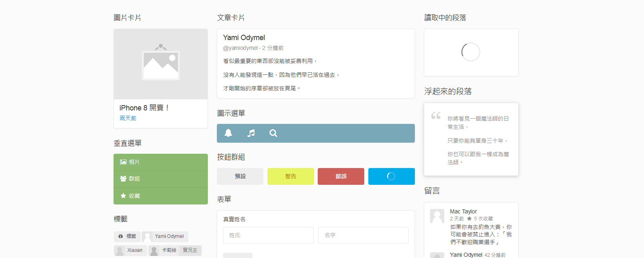Click the avatar on the Xiaoan tag
The height and width of the screenshot is (258, 644).
pos(120,250)
